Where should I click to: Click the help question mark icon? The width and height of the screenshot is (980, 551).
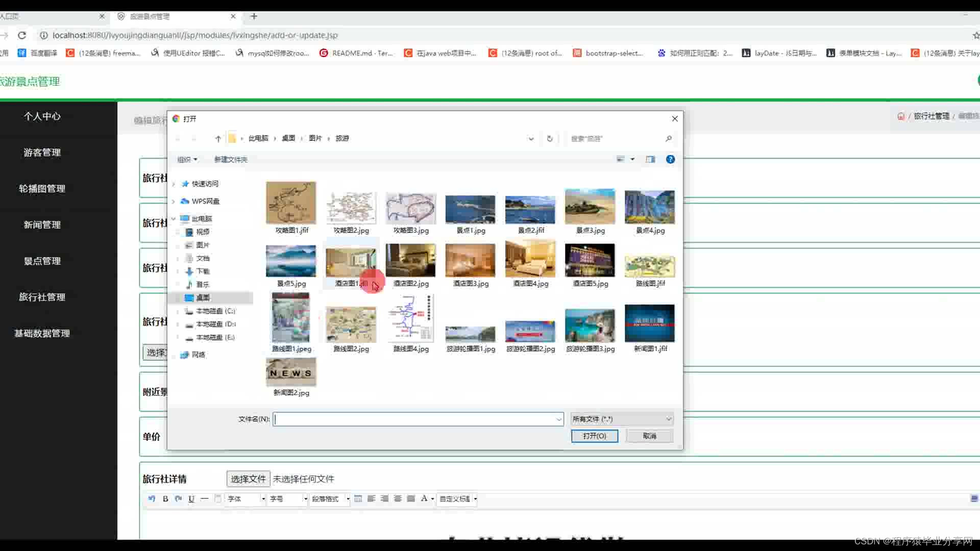click(670, 159)
